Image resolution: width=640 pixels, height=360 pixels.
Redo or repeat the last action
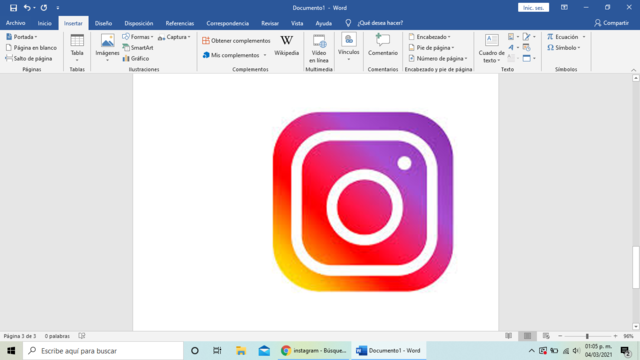click(x=44, y=8)
